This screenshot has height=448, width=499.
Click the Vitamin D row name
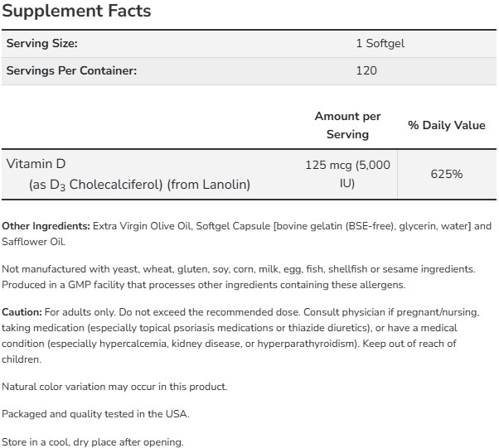pos(35,164)
